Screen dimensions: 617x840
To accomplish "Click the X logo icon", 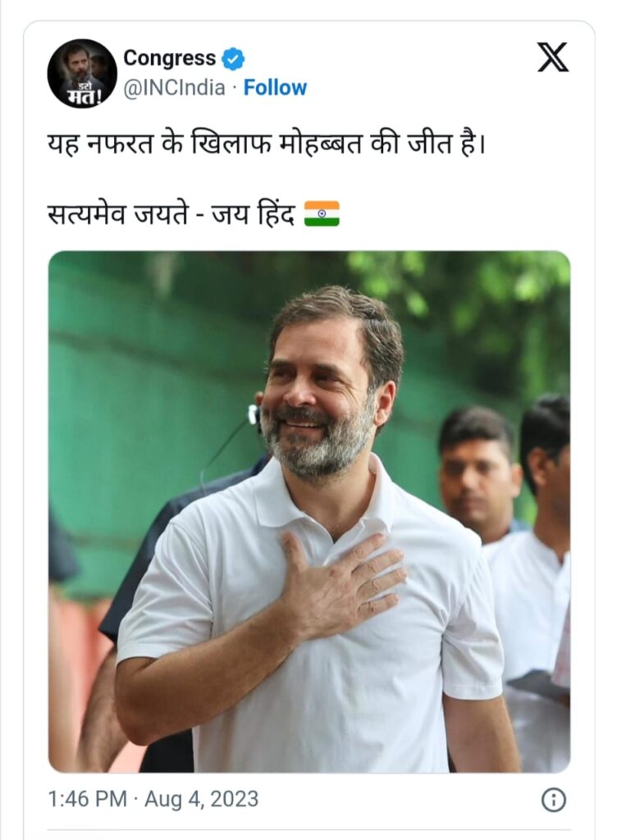I will pos(553,57).
